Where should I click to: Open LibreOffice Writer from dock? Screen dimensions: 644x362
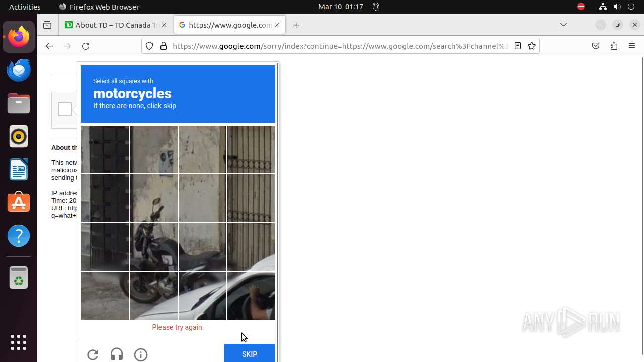19,169
